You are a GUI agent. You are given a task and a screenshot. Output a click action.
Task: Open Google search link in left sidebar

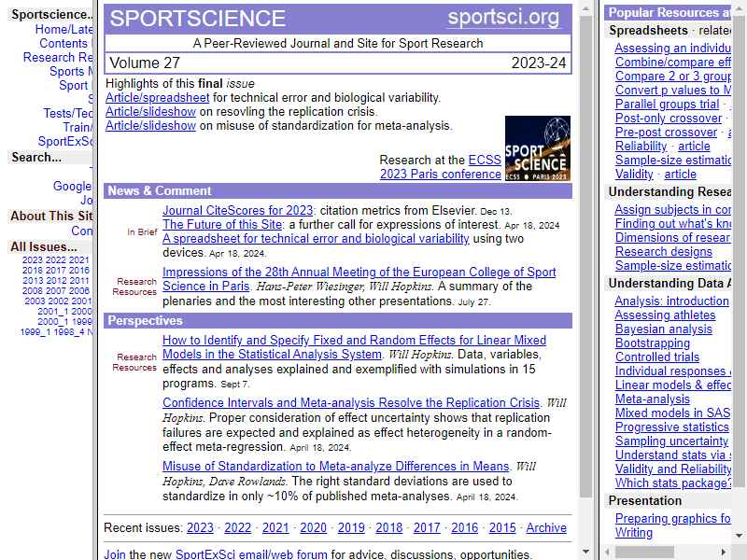pos(73,186)
